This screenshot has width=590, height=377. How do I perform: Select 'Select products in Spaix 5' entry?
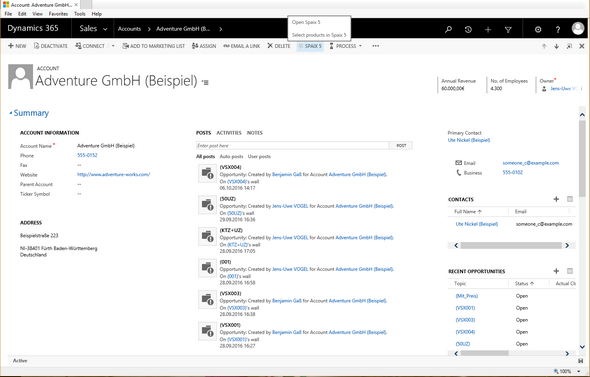click(x=319, y=35)
